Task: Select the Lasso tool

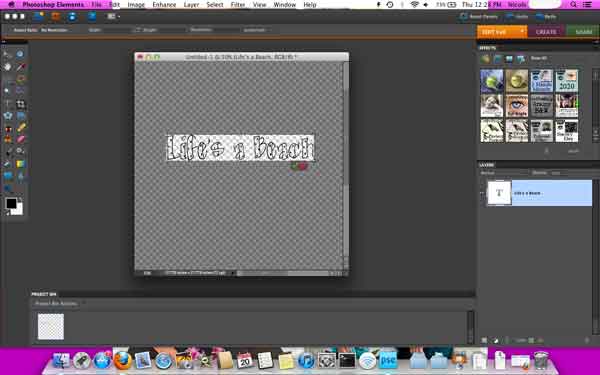Action: tap(20, 79)
